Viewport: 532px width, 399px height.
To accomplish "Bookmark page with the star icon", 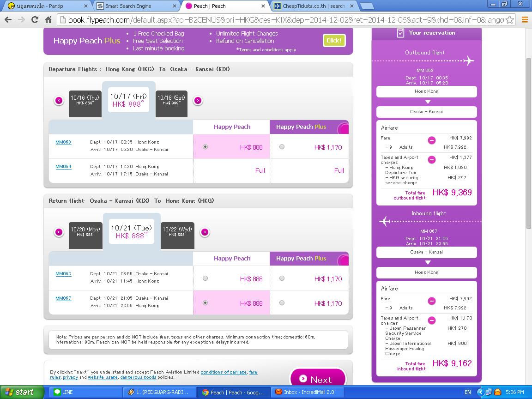I will (x=509, y=20).
